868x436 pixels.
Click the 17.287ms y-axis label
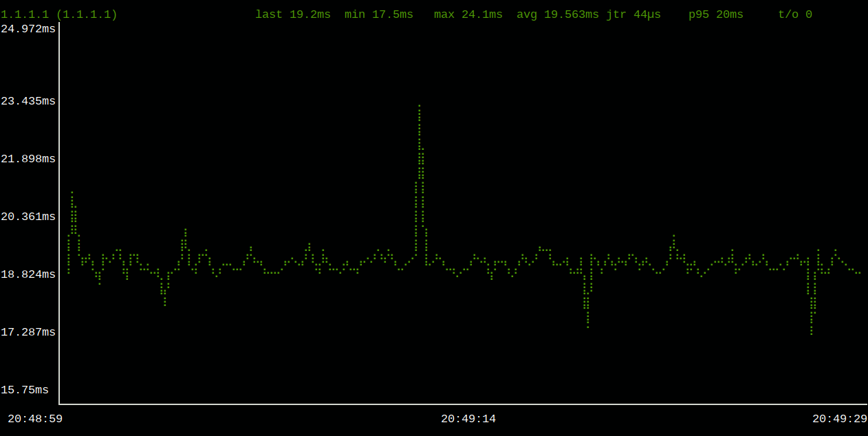click(x=28, y=332)
